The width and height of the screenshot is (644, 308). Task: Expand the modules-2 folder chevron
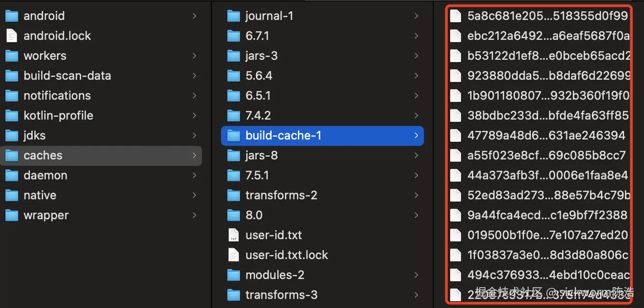pyautogui.click(x=416, y=275)
